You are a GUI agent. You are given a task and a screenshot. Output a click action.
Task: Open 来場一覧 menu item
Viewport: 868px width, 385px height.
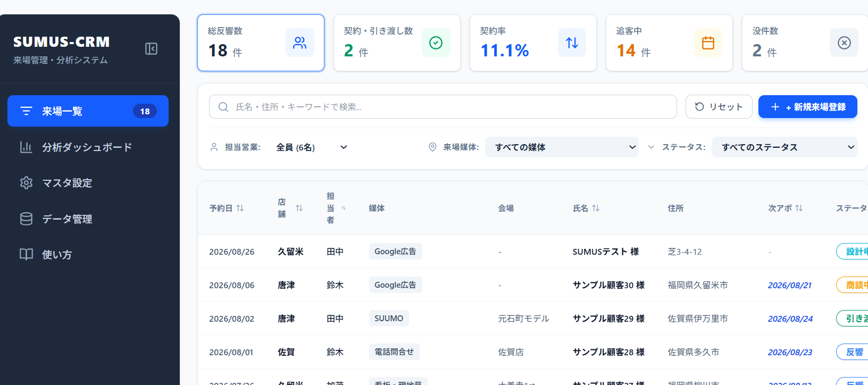click(x=88, y=111)
